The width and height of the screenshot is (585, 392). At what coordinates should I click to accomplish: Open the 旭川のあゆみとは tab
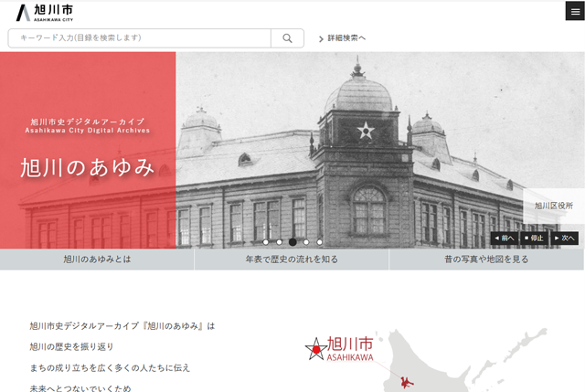(97, 260)
